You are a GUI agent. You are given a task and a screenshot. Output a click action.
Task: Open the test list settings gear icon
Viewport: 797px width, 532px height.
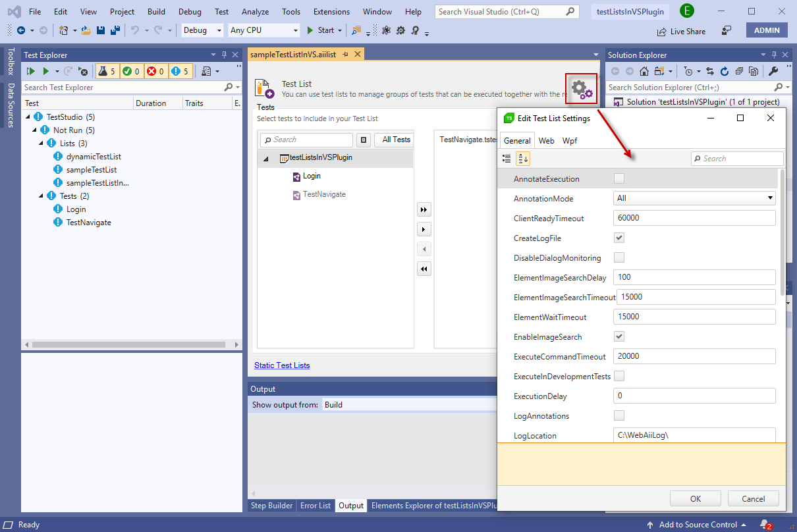581,89
